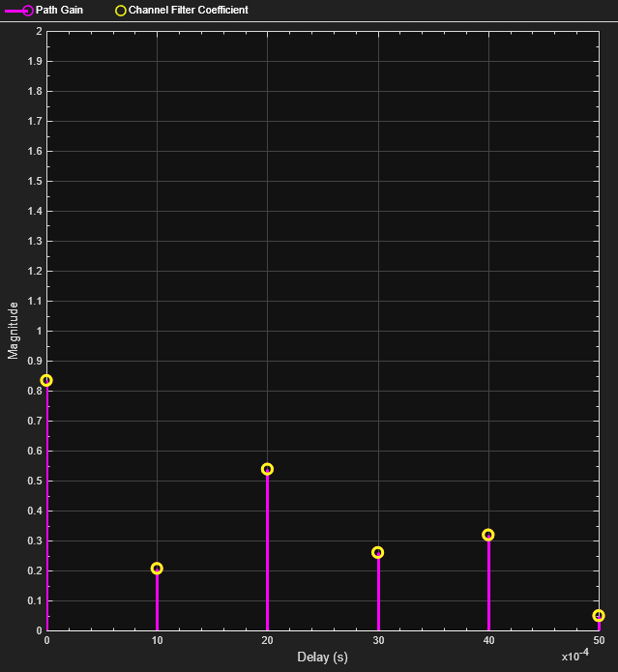Click the y-axis tick label 1
Viewport: 618px width, 672px height.
(x=39, y=331)
